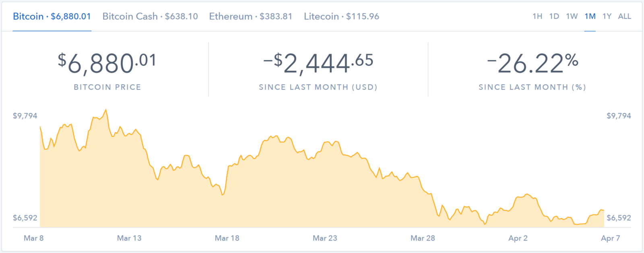
Task: Click the -26.22% change figure
Action: [533, 64]
